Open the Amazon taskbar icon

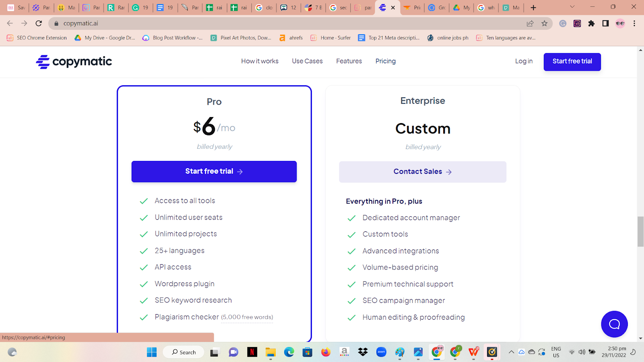(x=344, y=352)
